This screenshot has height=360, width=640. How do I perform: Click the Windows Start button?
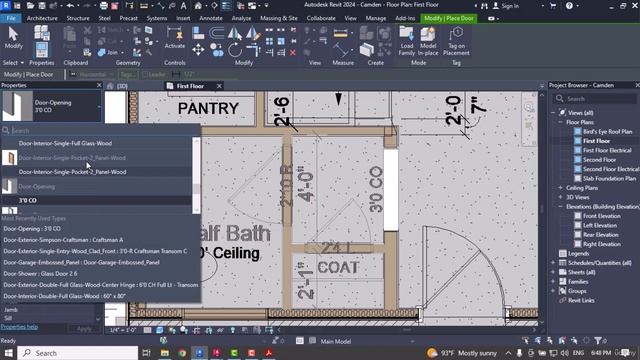pos(8,353)
